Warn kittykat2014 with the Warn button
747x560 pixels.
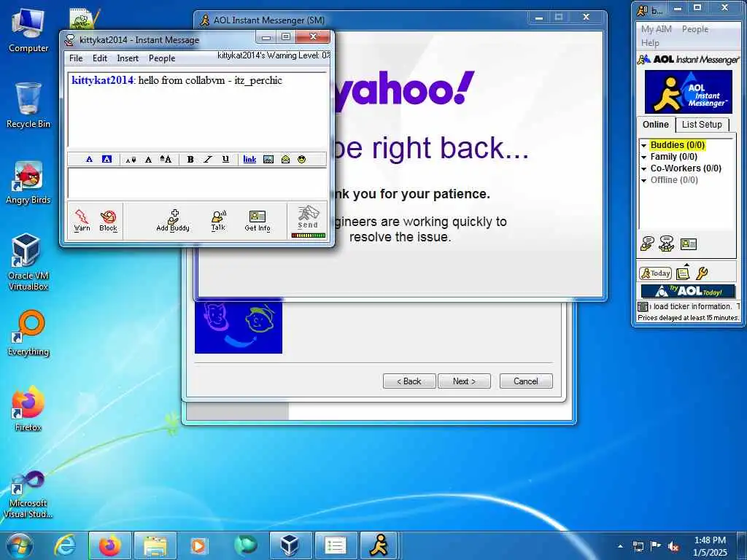pos(82,220)
